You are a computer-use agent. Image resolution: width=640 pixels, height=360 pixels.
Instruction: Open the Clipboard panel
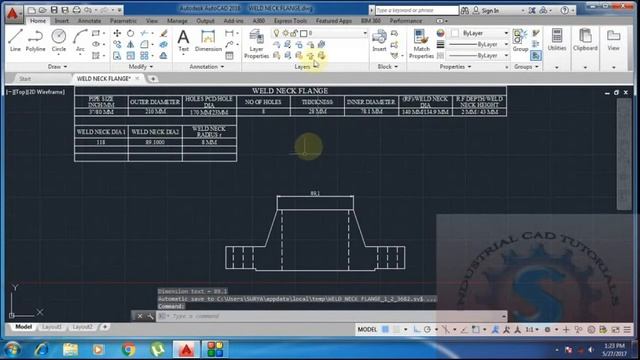[x=585, y=40]
